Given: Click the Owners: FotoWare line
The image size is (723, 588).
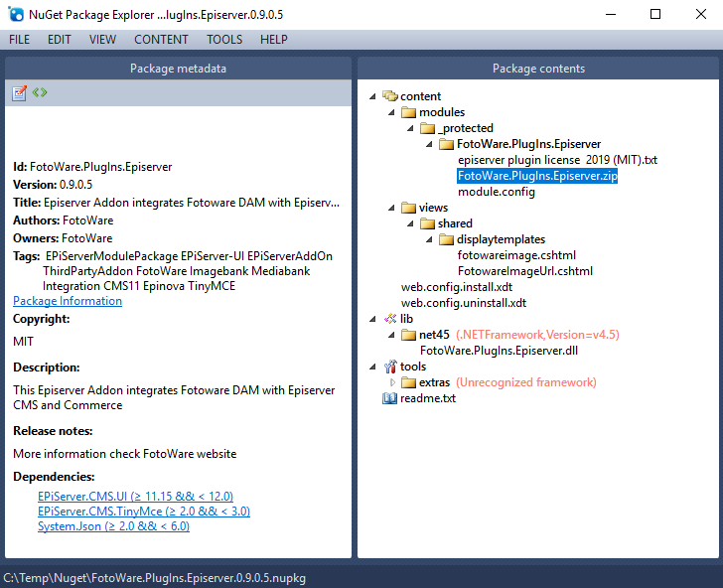Looking at the screenshot, I should tap(63, 238).
